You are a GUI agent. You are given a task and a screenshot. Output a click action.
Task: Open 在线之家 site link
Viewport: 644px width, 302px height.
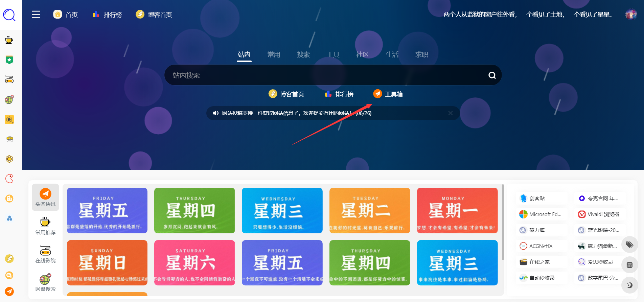[x=542, y=262]
